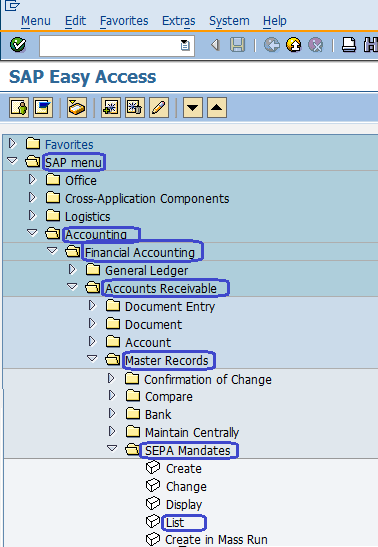
Task: Click the Change Favorites pencil icon
Action: tap(159, 107)
